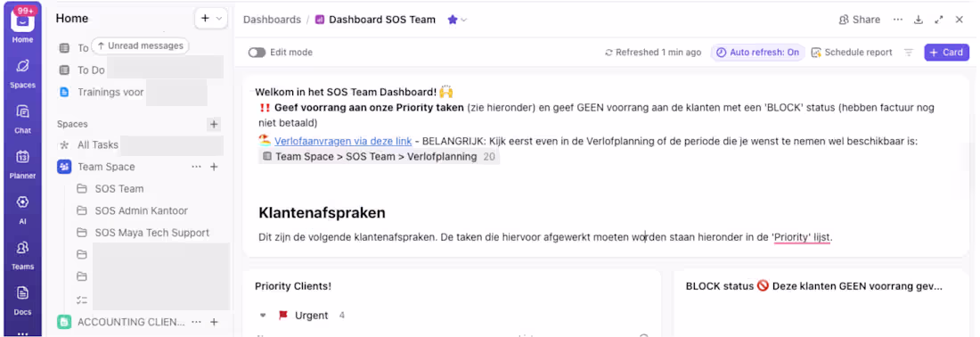Open Verlofaanvragen via deze link

[344, 141]
